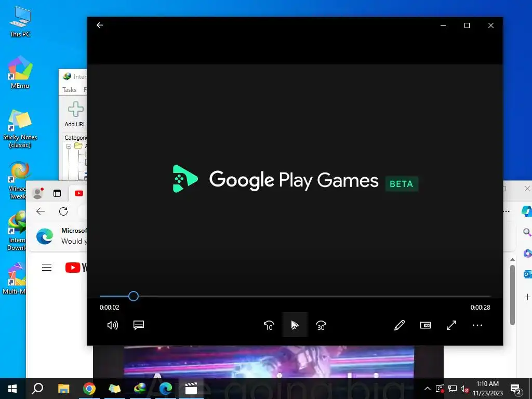Click the plus icon in Edge sidebar
Screen dimensions: 532x399
point(527,297)
